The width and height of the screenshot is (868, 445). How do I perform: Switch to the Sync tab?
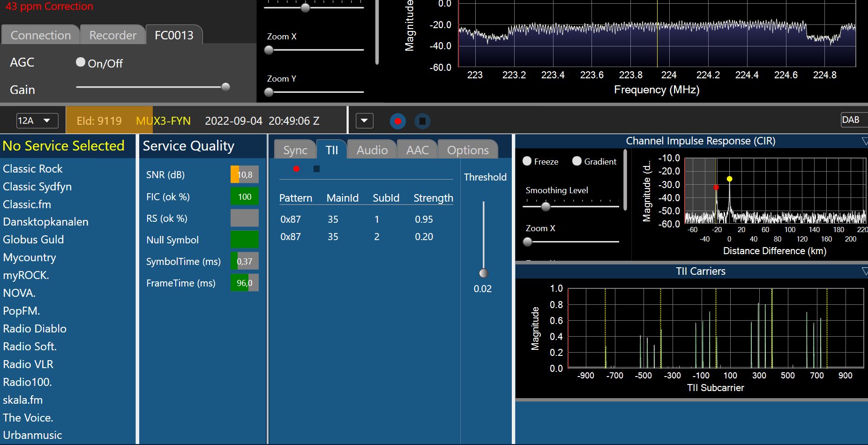click(295, 150)
